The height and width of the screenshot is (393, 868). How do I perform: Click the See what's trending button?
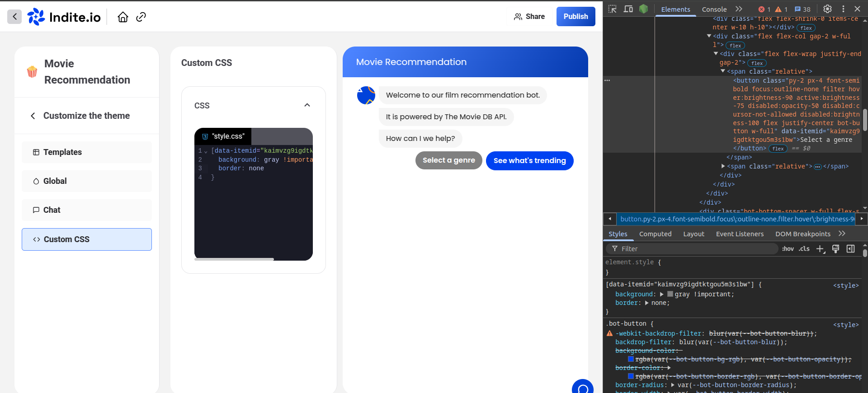[529, 161]
